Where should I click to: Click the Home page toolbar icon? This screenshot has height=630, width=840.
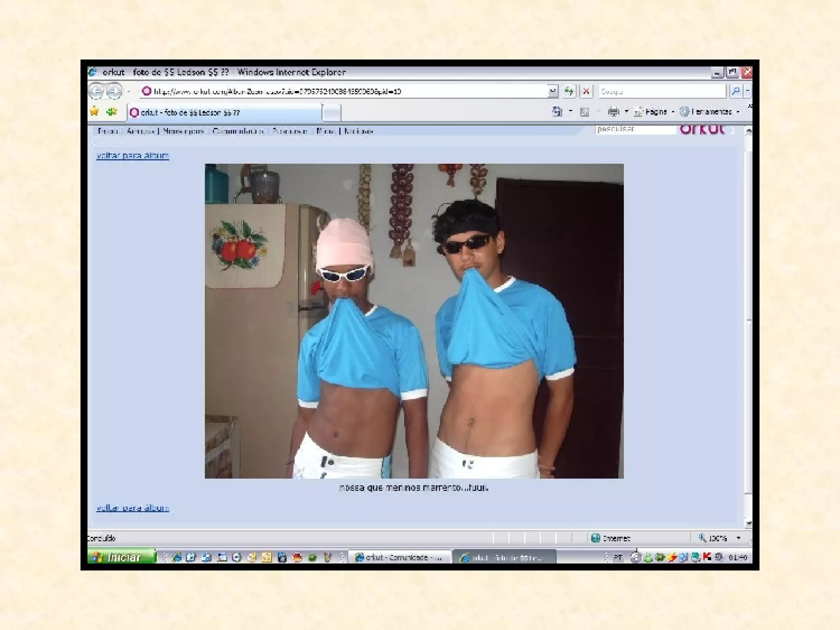coord(557,112)
